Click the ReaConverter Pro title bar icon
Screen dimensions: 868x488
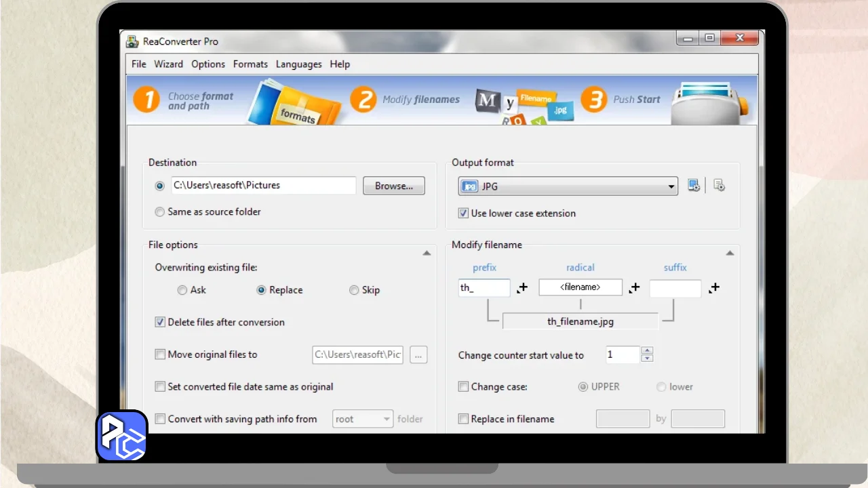click(x=133, y=41)
